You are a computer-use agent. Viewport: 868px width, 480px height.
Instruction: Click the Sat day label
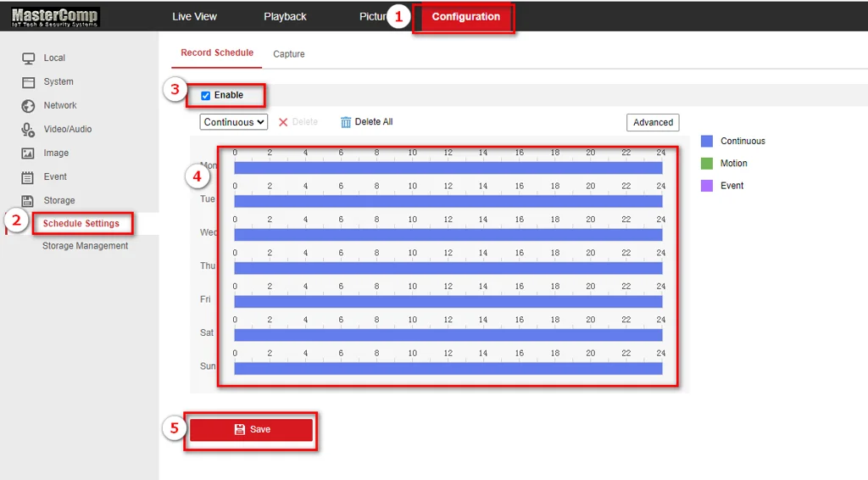coord(207,332)
